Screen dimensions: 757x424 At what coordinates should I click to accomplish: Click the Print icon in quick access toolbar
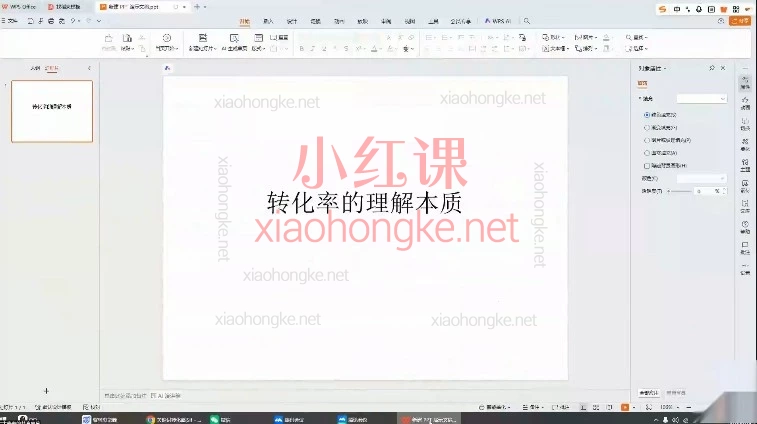[51, 21]
